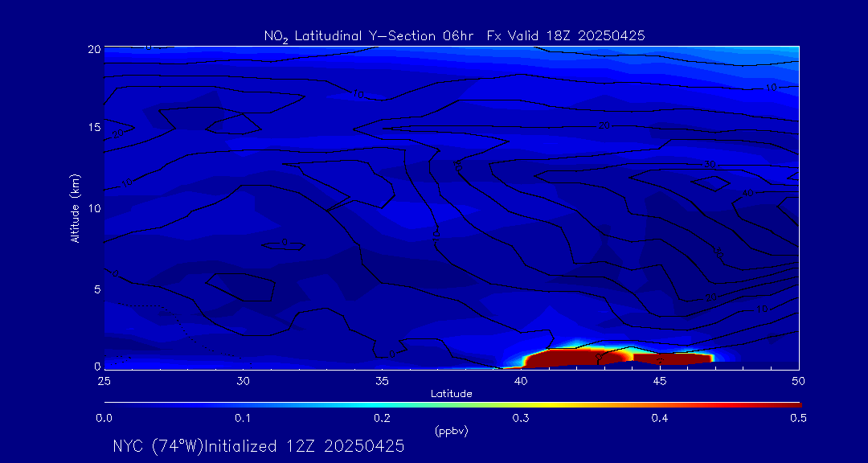The height and width of the screenshot is (463, 868).
Task: Click the latitude tick label 30
Action: point(243,380)
